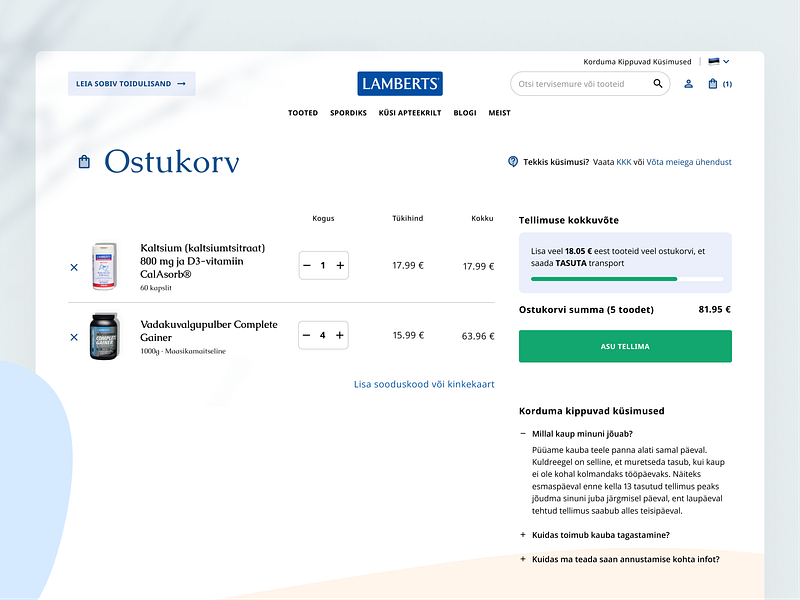The image size is (800, 600).
Task: Click total price 63.96 €
Action: tap(478, 336)
